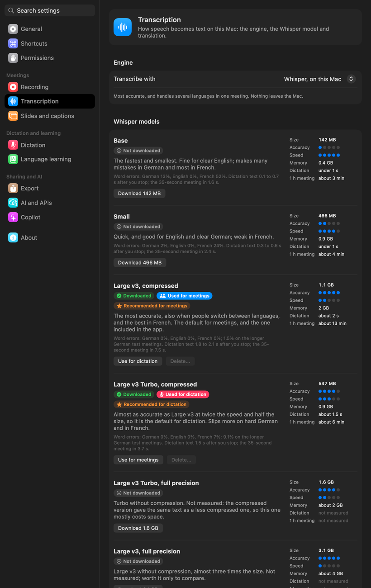Click the Transcription waveform sidebar icon
This screenshot has width=371, height=588.
[x=13, y=101]
